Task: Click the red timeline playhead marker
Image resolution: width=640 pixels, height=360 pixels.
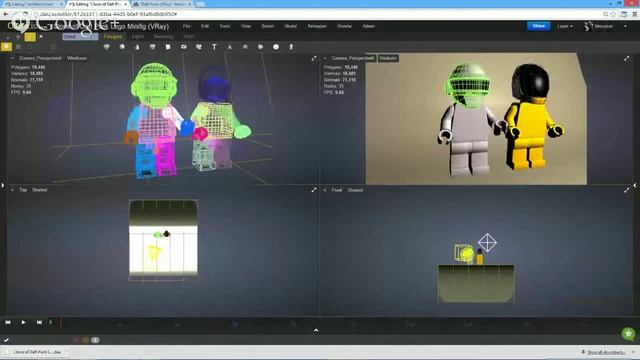Action: 61,323
